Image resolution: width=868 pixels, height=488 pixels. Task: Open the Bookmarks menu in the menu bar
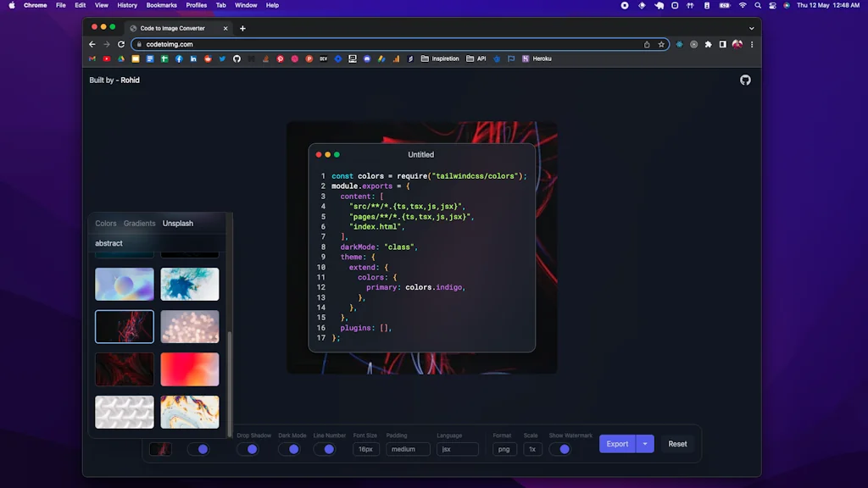(x=161, y=5)
